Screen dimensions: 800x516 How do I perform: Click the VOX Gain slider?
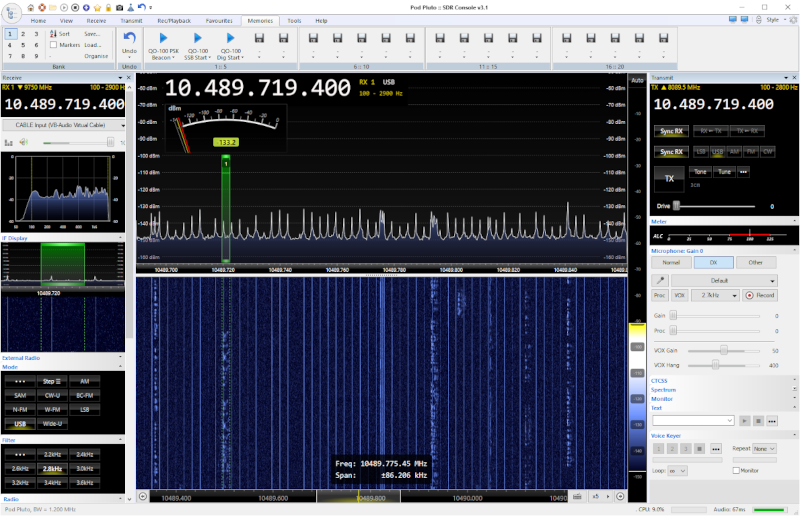tap(723, 351)
